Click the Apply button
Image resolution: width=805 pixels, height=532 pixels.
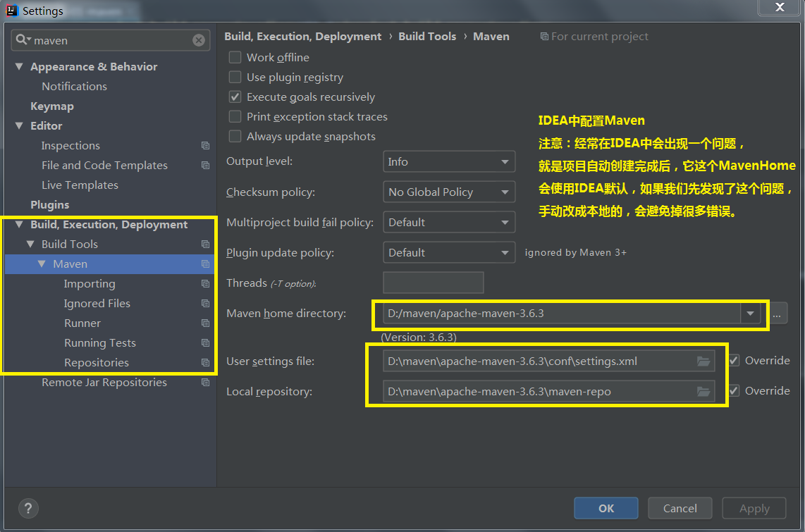click(x=754, y=508)
